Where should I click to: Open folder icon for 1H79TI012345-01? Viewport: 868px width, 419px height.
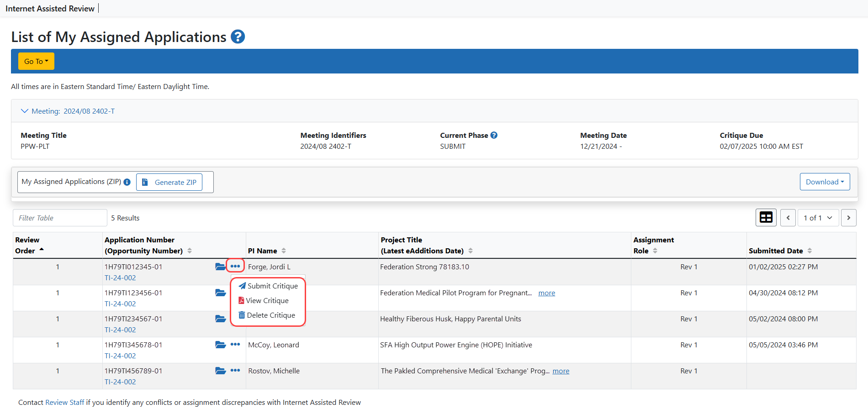click(x=221, y=267)
